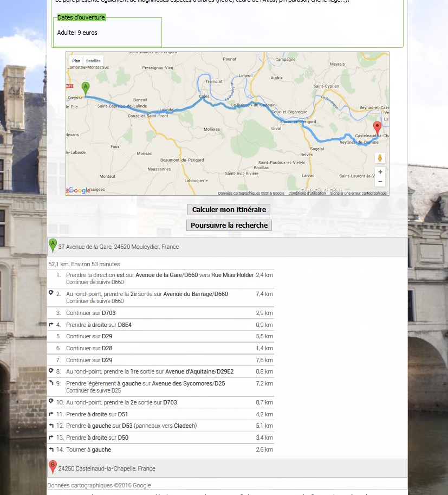The width and height of the screenshot is (448, 495).
Task: Open Street View pegman on the map
Action: coord(380,158)
